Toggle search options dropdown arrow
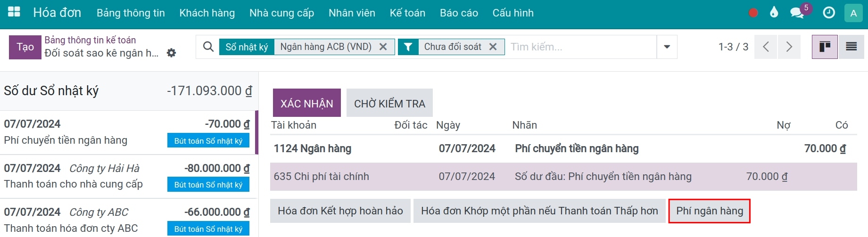The width and height of the screenshot is (868, 237). click(x=667, y=47)
